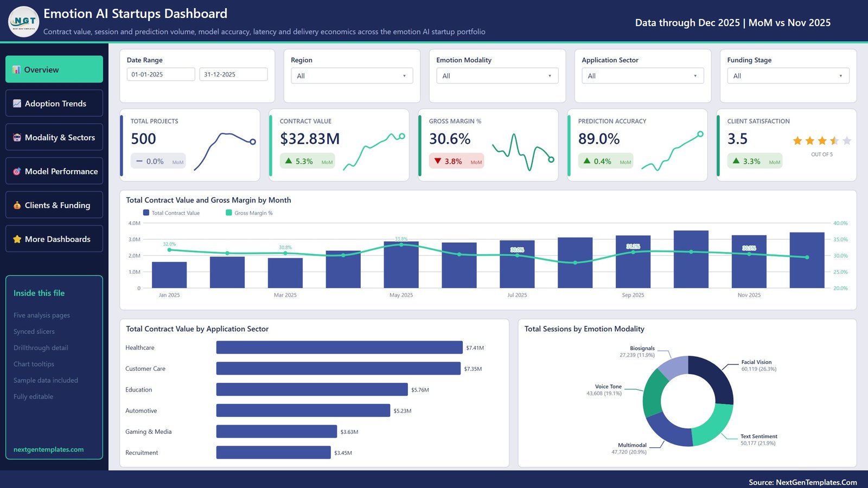
Task: Toggle Gross Margin % legend swatch
Action: (229, 213)
